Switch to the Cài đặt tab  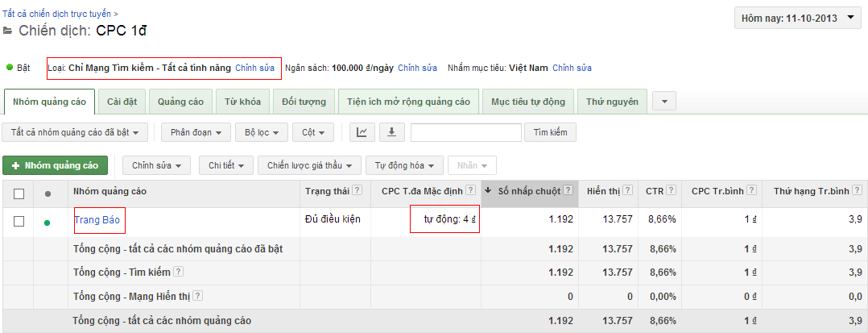tap(122, 102)
